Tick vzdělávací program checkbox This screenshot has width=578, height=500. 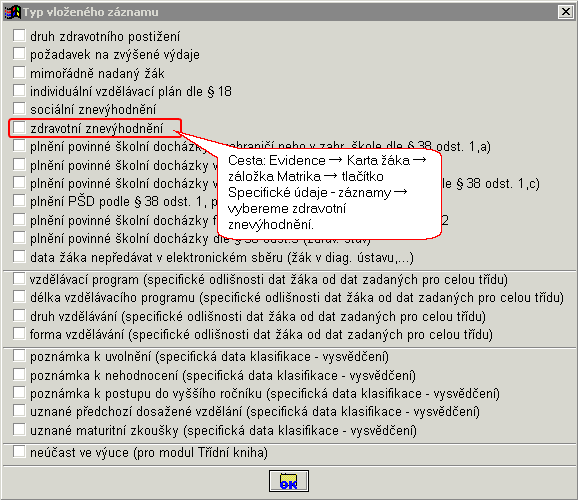click(19, 279)
